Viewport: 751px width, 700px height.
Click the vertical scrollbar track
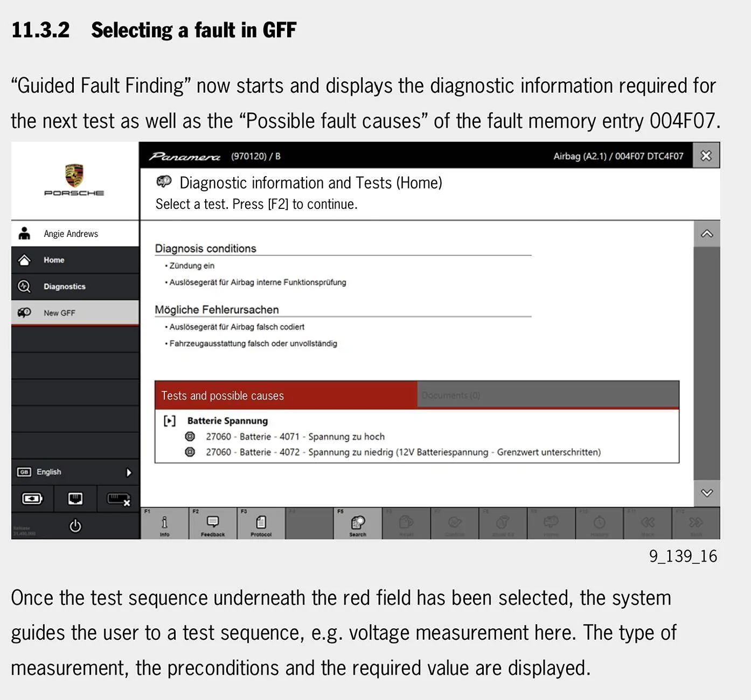[707, 363]
